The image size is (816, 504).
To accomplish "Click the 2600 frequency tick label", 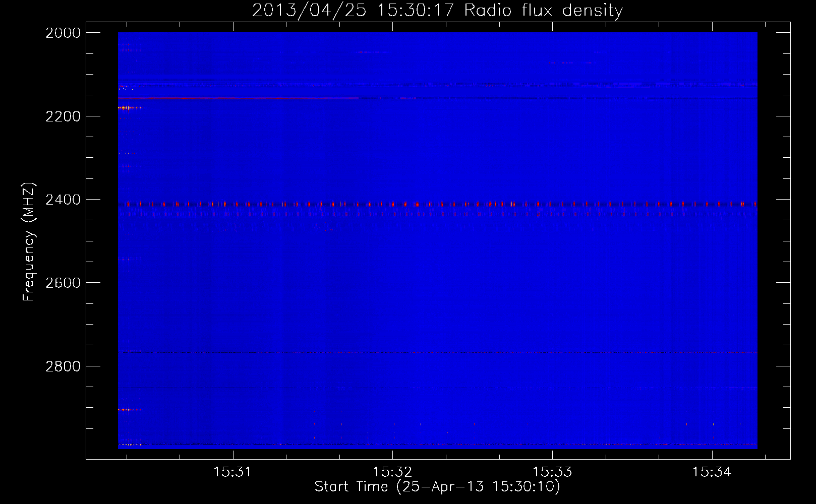I will coord(63,283).
